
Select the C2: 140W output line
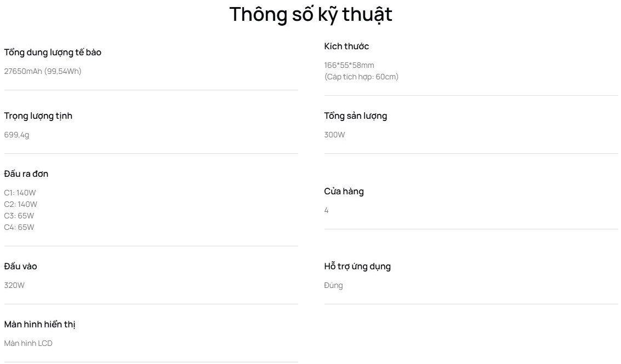tap(21, 204)
